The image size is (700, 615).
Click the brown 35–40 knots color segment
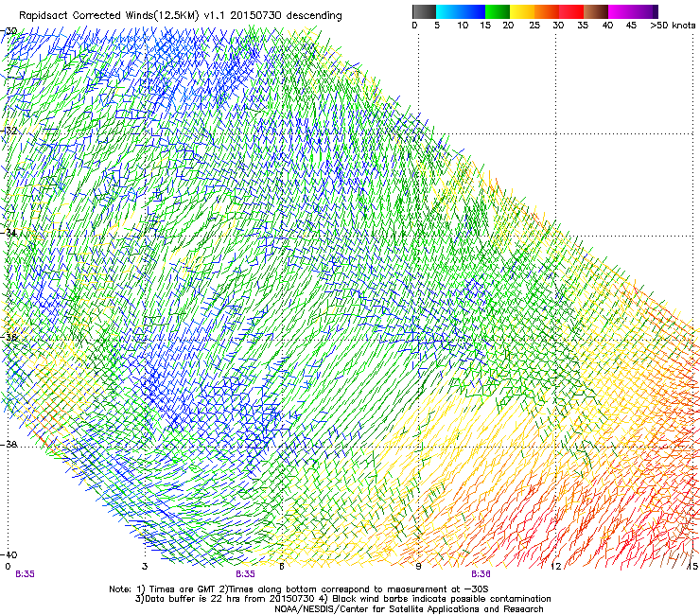click(x=596, y=12)
